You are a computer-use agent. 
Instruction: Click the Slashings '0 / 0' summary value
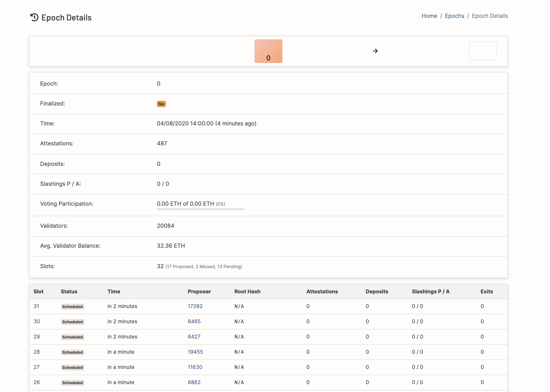click(163, 184)
